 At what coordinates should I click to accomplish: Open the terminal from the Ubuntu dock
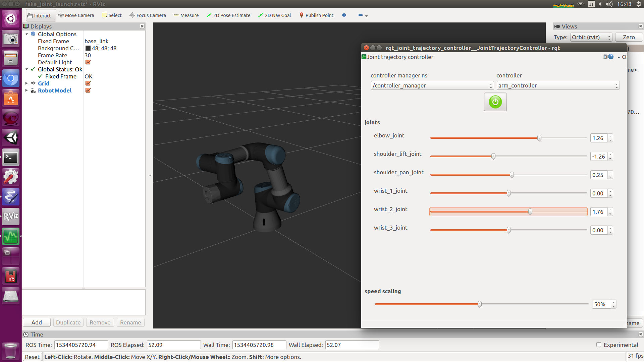click(11, 158)
